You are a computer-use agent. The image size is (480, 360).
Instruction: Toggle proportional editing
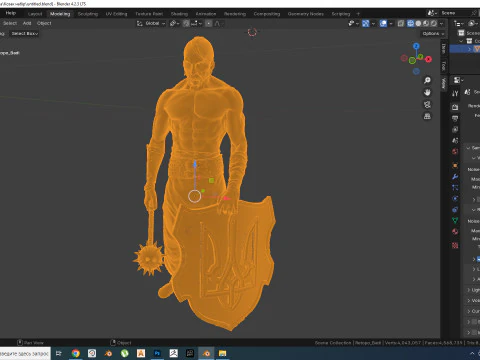tap(209, 23)
